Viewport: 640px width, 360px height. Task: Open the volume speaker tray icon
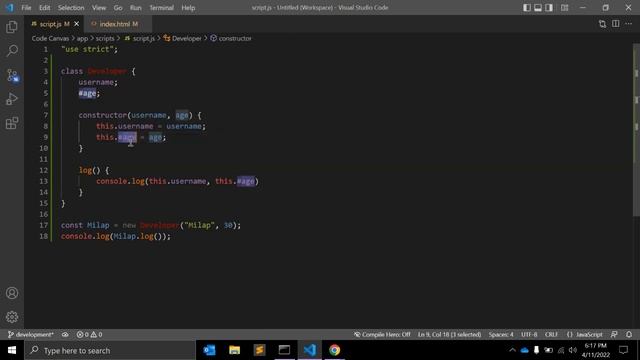tap(573, 350)
